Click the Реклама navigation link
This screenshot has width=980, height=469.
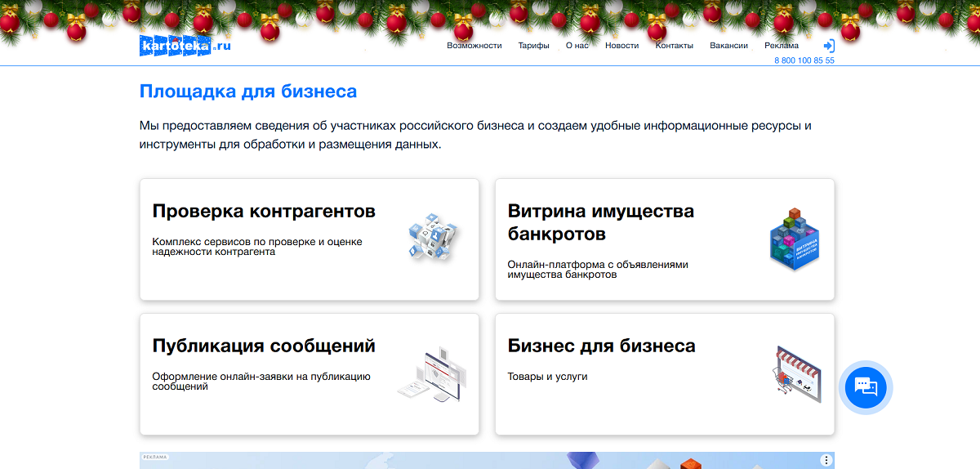click(x=782, y=46)
